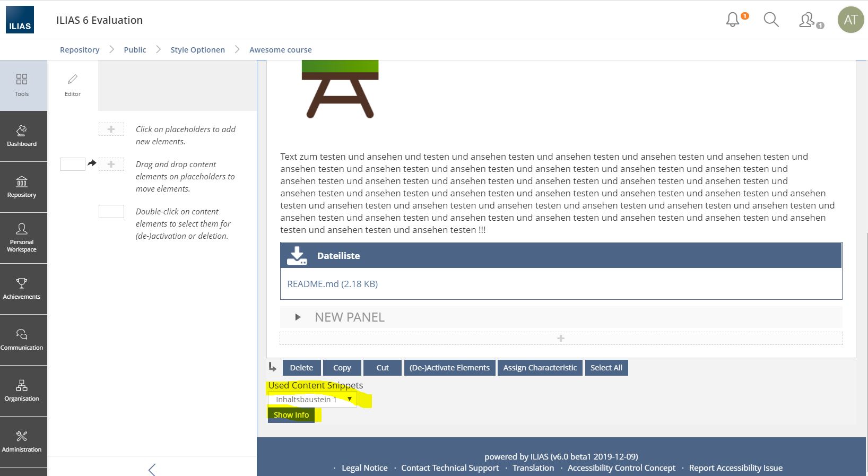The height and width of the screenshot is (476, 868).
Task: Click the 'Used Content Snippets' label
Action: click(316, 385)
